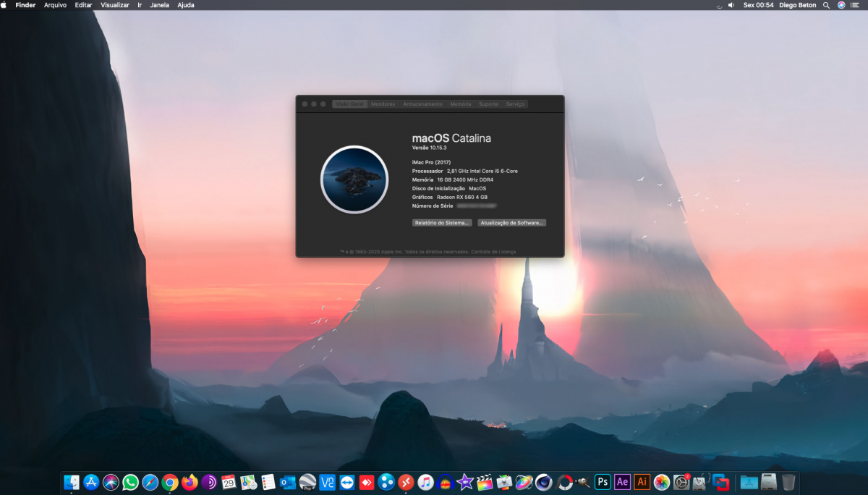Open System Preferences with update badge
The height and width of the screenshot is (495, 868).
click(681, 482)
